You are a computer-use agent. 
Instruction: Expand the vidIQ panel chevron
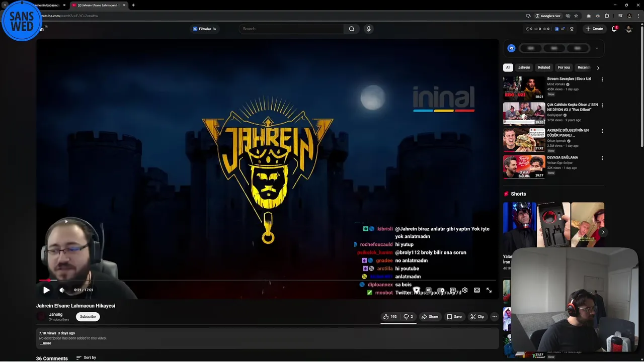pos(597,49)
